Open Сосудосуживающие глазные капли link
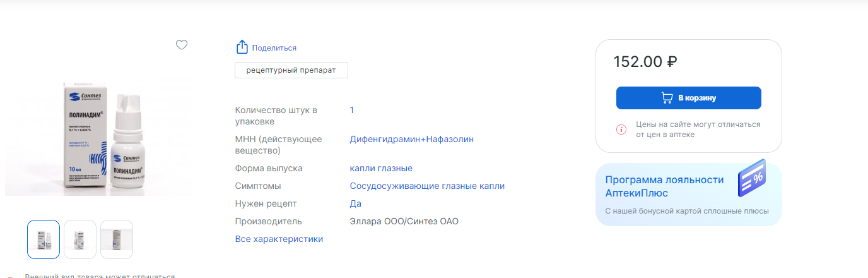868x278 pixels. click(427, 186)
